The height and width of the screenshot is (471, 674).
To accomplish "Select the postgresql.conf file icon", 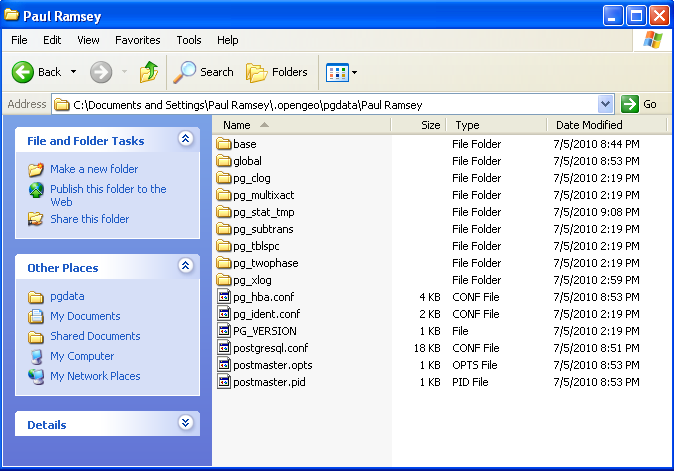I will click(x=224, y=348).
